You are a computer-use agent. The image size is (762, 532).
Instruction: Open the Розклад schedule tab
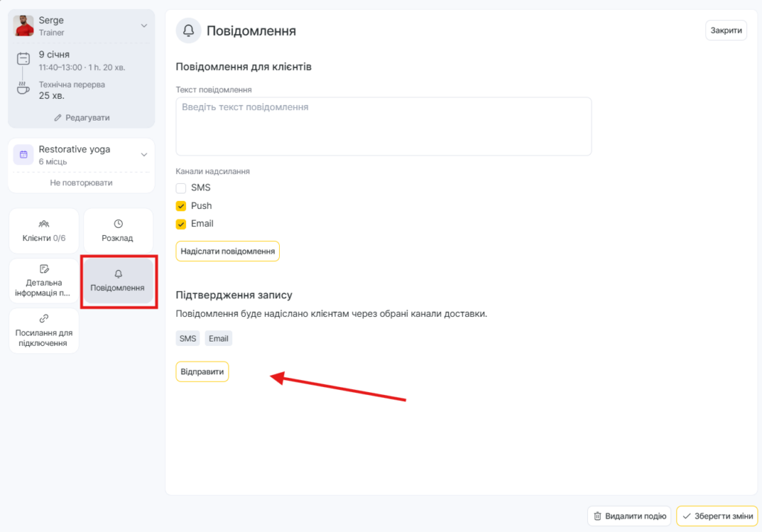[118, 231]
